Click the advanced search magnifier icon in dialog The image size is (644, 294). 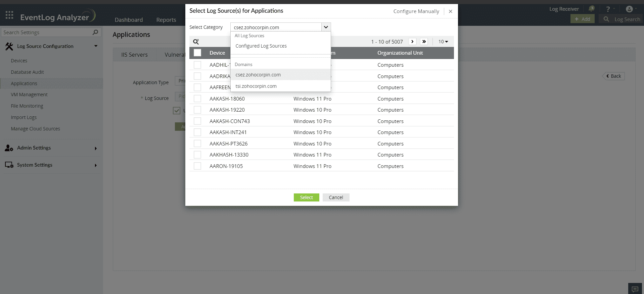click(x=196, y=41)
